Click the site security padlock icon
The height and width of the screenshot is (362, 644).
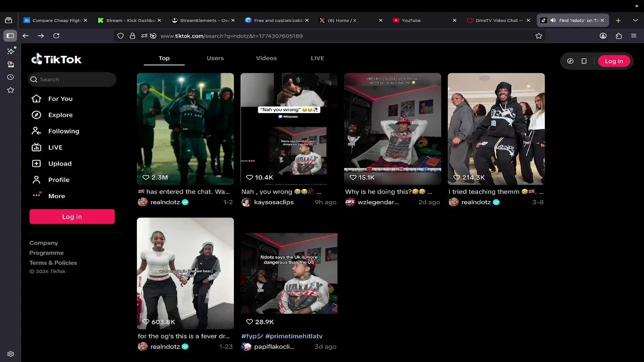(132, 36)
